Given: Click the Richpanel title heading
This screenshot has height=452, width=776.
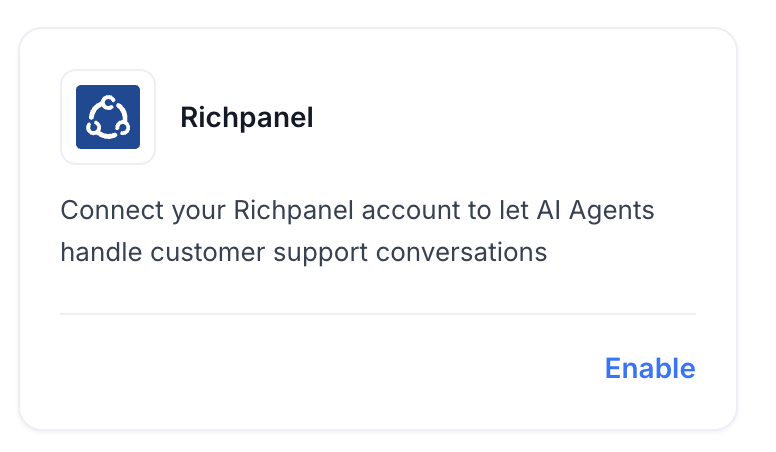Looking at the screenshot, I should [x=246, y=117].
